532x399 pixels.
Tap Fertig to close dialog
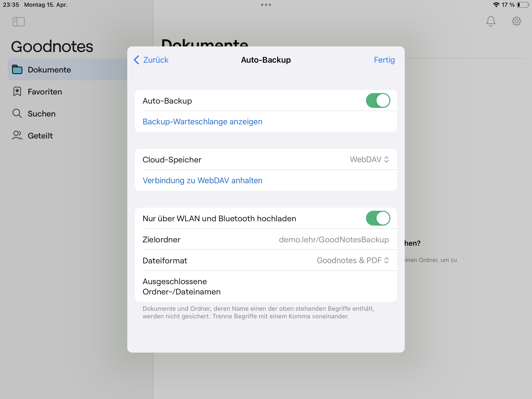click(x=384, y=60)
